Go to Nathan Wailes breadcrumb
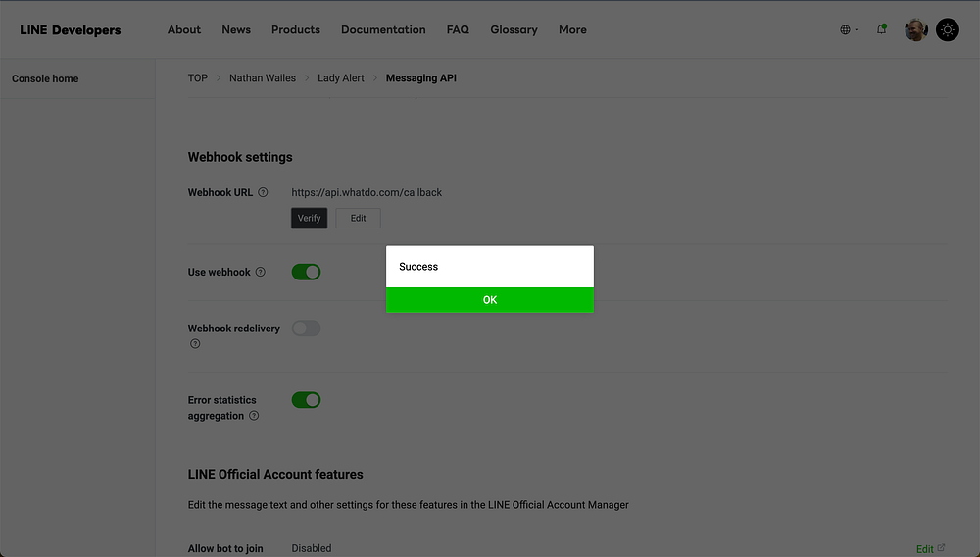This screenshot has height=557, width=980. click(263, 78)
